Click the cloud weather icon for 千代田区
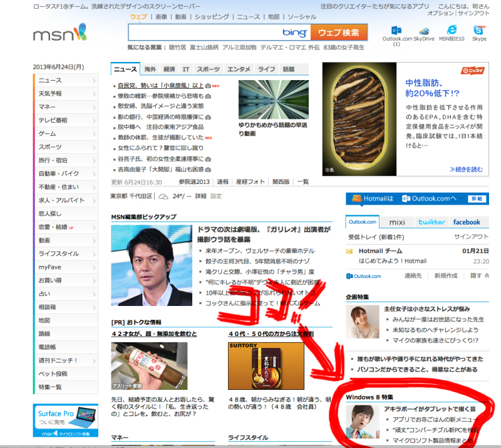Image resolution: width=501 pixels, height=448 pixels. pyautogui.click(x=163, y=196)
